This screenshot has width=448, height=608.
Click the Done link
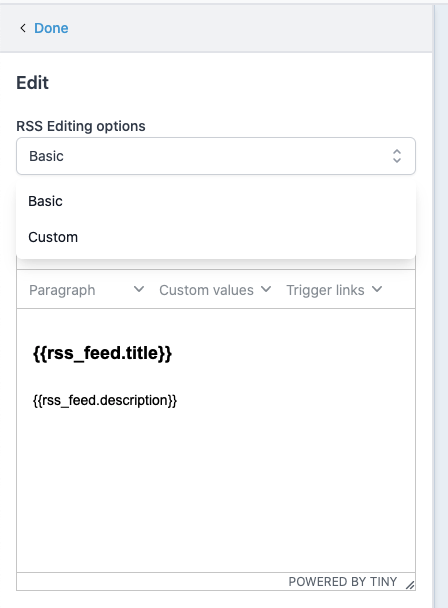(51, 28)
